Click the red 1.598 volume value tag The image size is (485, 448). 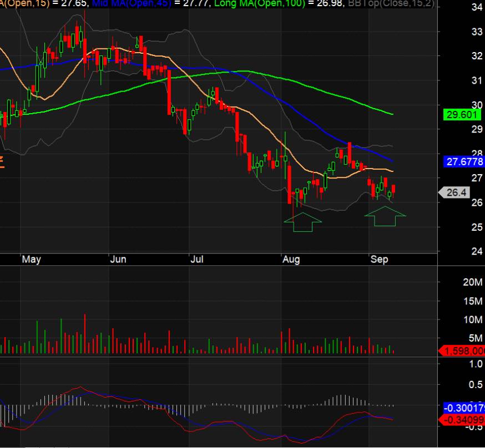(x=462, y=351)
